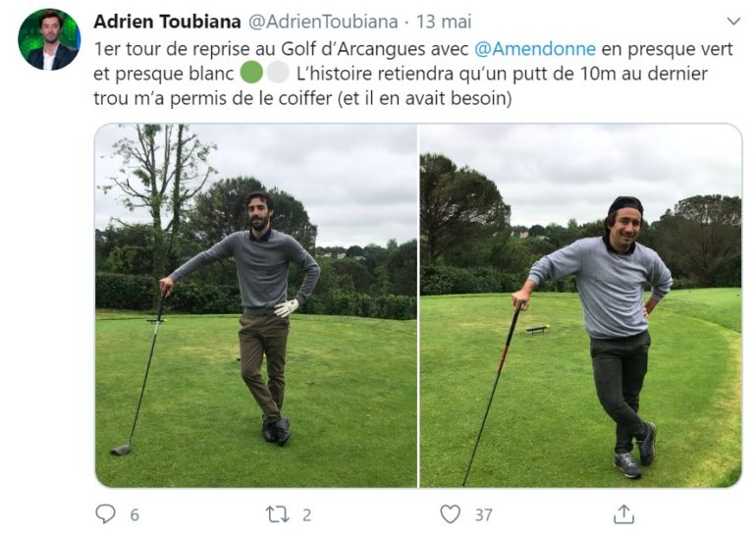This screenshot has width=756, height=537.
Task: Click the like count 37
Action: click(x=484, y=514)
